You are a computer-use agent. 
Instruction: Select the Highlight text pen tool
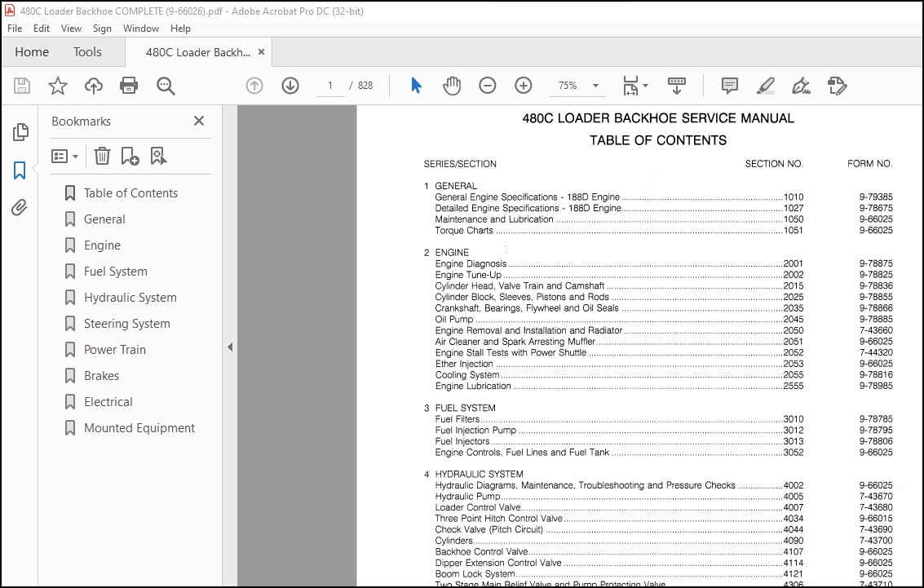[x=766, y=86]
